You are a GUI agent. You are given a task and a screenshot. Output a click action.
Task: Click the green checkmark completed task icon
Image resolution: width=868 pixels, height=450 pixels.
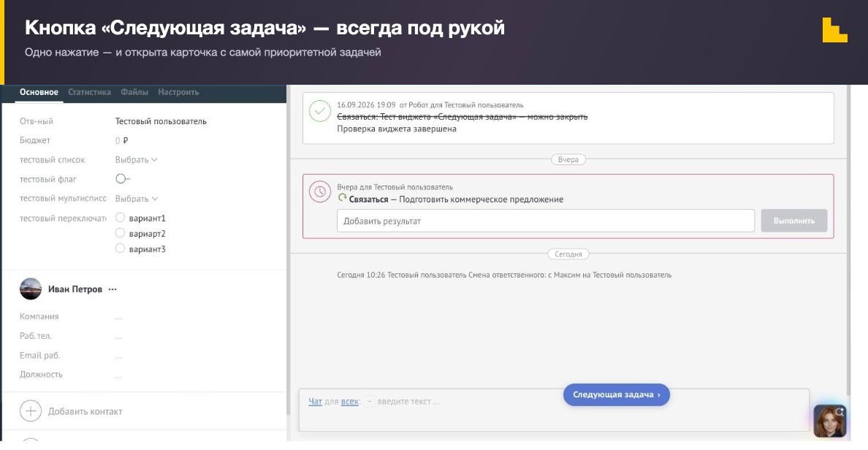(x=320, y=111)
